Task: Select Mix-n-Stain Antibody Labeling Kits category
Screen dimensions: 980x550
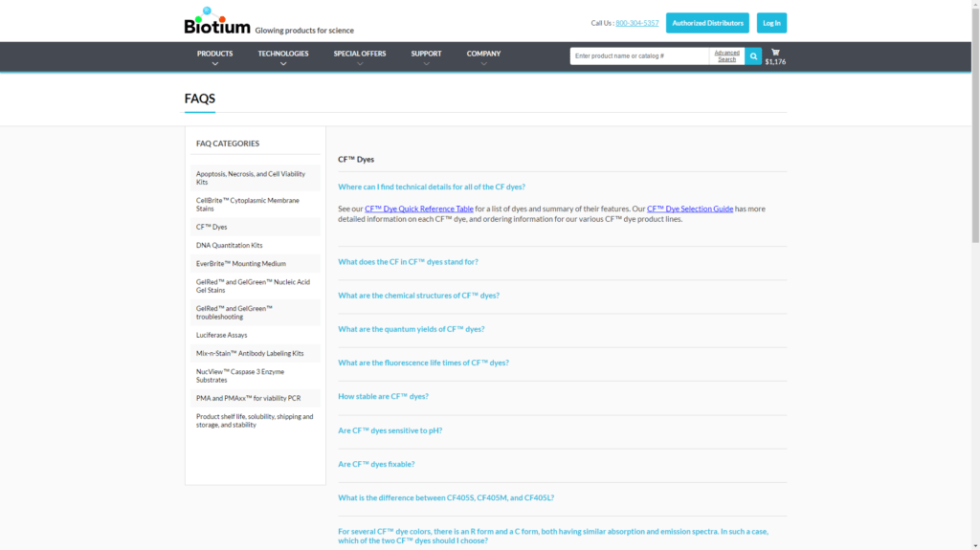Action: [255, 353]
